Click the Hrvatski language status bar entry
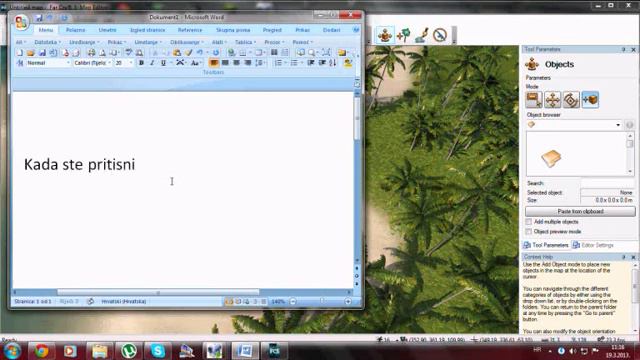The height and width of the screenshot is (360, 640). (x=124, y=302)
